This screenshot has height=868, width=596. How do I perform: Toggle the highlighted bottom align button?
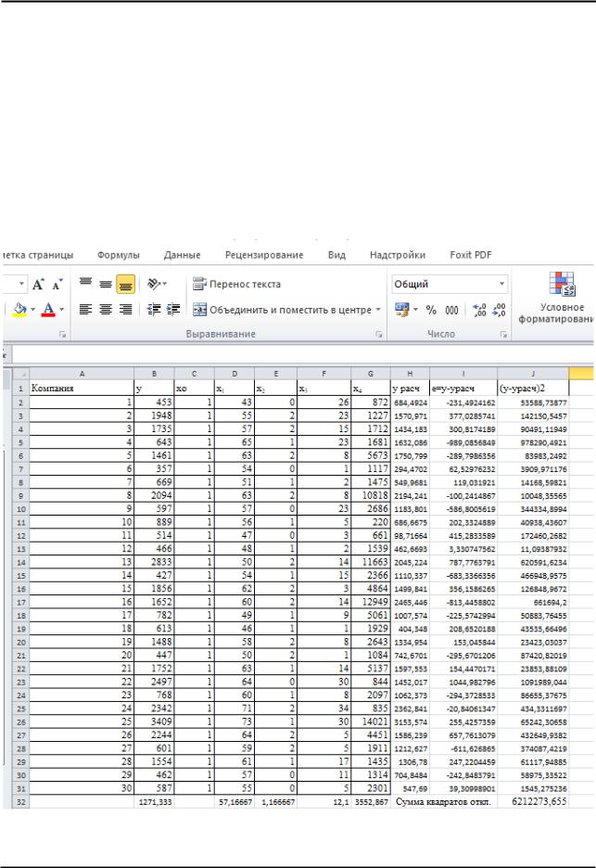[x=126, y=284]
